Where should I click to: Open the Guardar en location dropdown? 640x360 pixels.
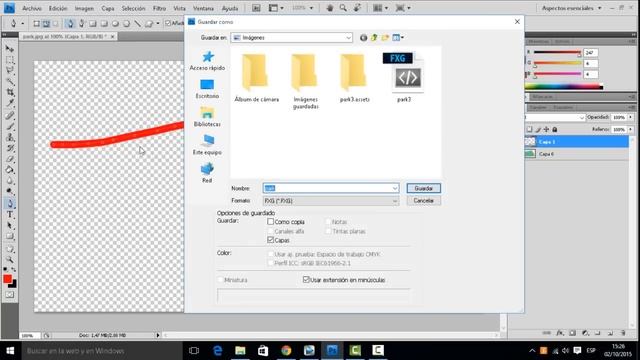click(x=291, y=38)
